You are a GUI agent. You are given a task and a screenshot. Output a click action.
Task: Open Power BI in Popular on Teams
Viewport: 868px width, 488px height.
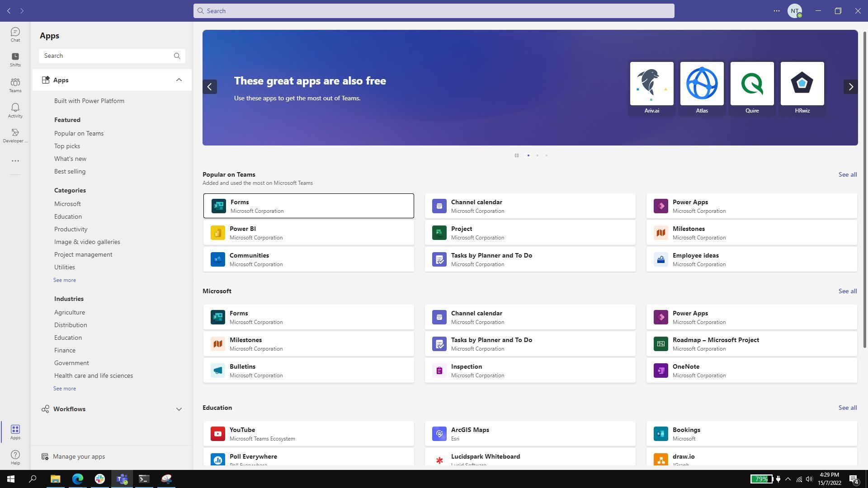(x=309, y=233)
